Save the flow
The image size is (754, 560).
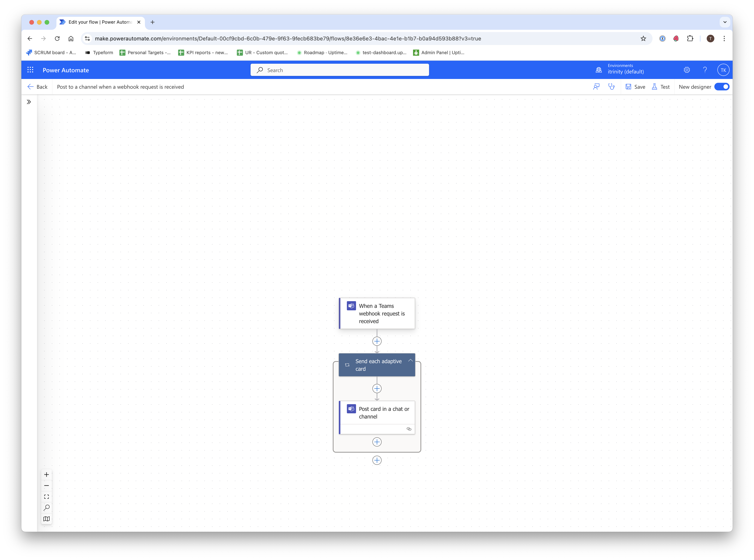click(x=635, y=87)
